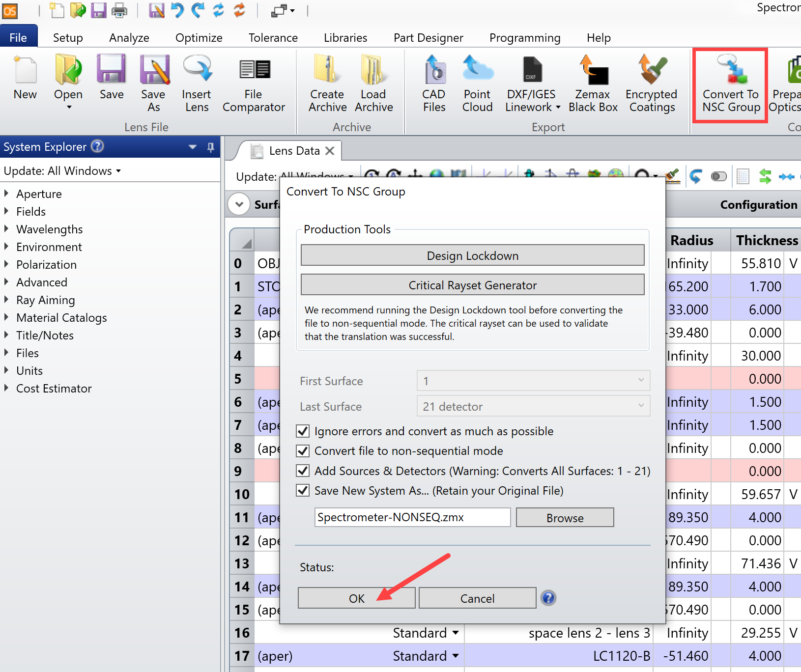
Task: Expand the Aperture section
Action: [x=6, y=194]
